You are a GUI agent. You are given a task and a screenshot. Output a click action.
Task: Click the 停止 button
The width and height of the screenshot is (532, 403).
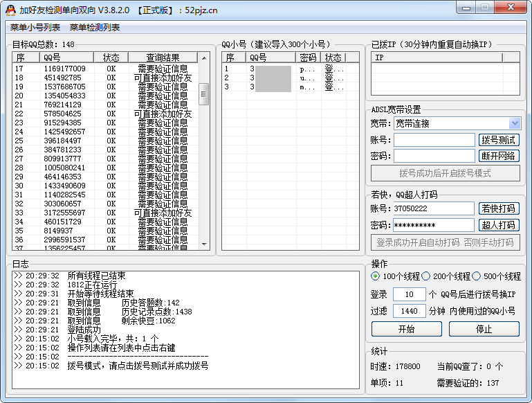(x=484, y=329)
